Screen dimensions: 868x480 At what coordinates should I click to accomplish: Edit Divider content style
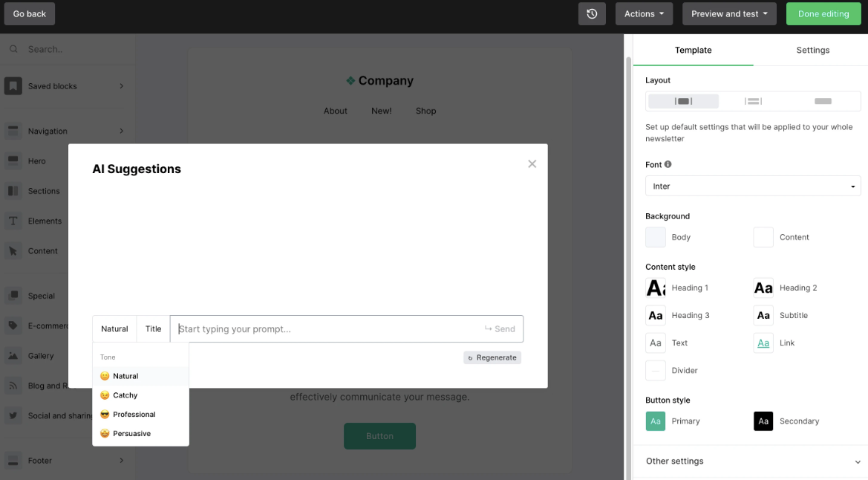tap(656, 370)
